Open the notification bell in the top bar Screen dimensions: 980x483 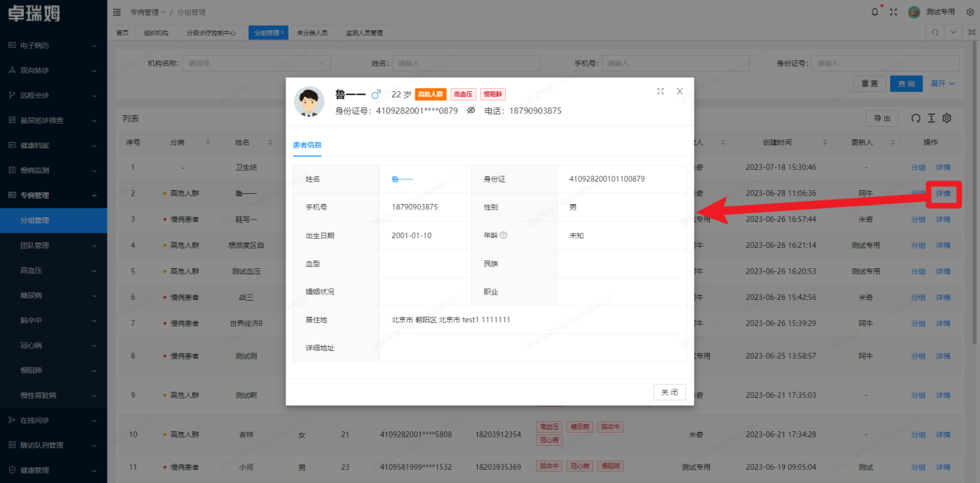coord(874,12)
